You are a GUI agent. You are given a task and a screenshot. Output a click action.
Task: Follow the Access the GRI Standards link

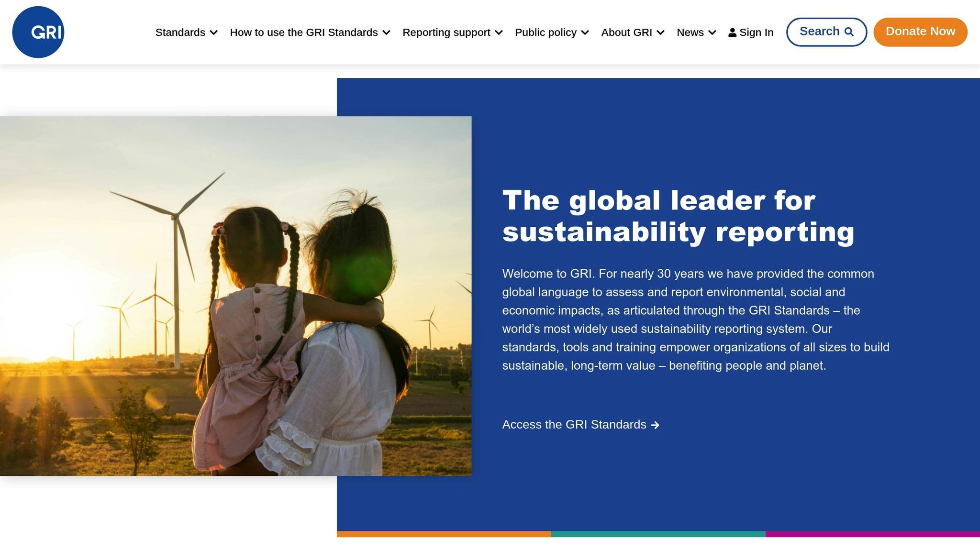tap(574, 424)
